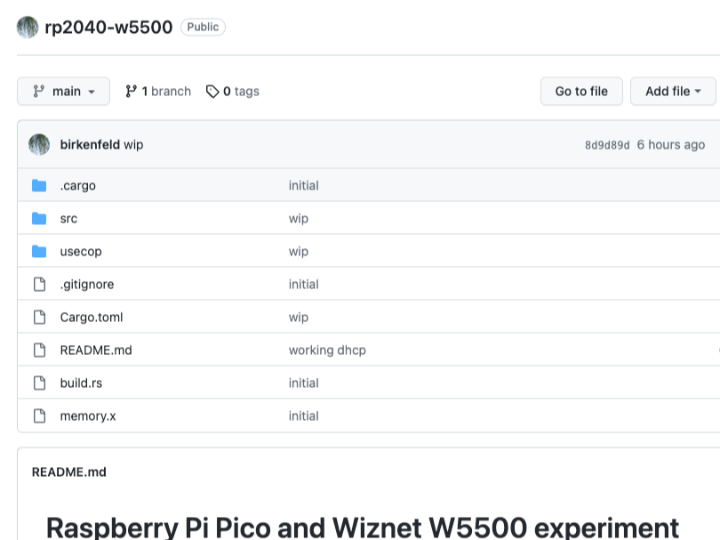Click the src folder icon

39,219
